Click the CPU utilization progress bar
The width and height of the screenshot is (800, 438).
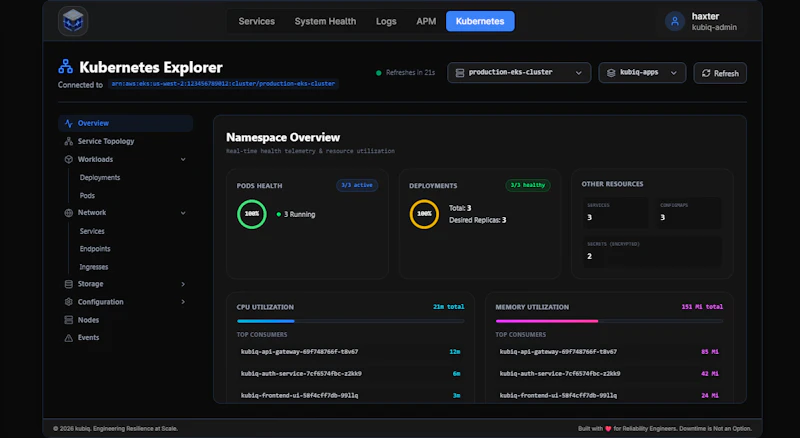[x=351, y=321]
